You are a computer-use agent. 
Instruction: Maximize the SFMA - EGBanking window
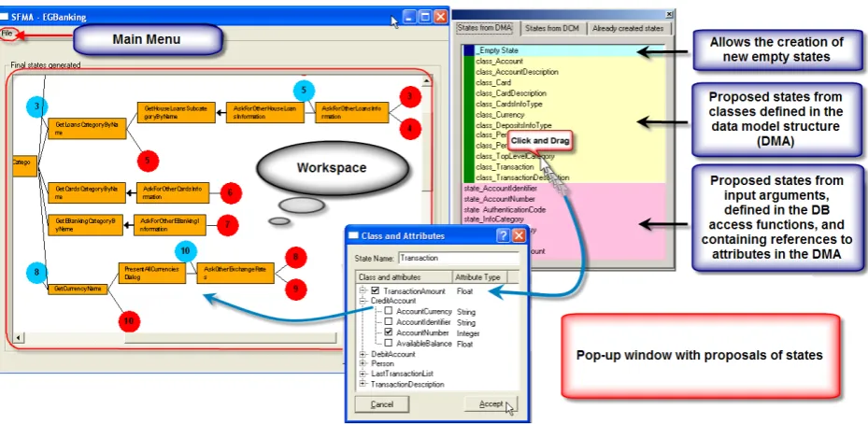[424, 17]
